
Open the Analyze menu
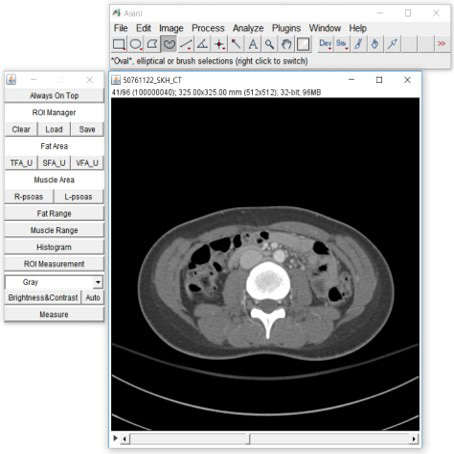pyautogui.click(x=248, y=28)
